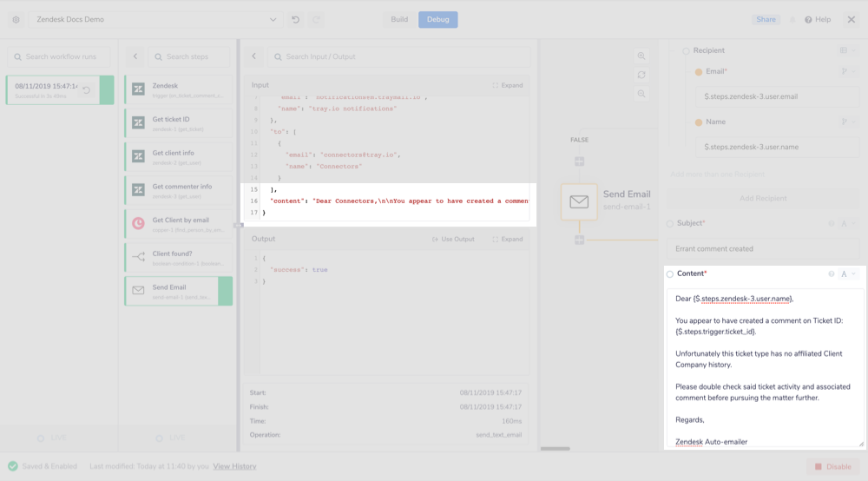Zoom out on the workflow canvas

tap(641, 94)
